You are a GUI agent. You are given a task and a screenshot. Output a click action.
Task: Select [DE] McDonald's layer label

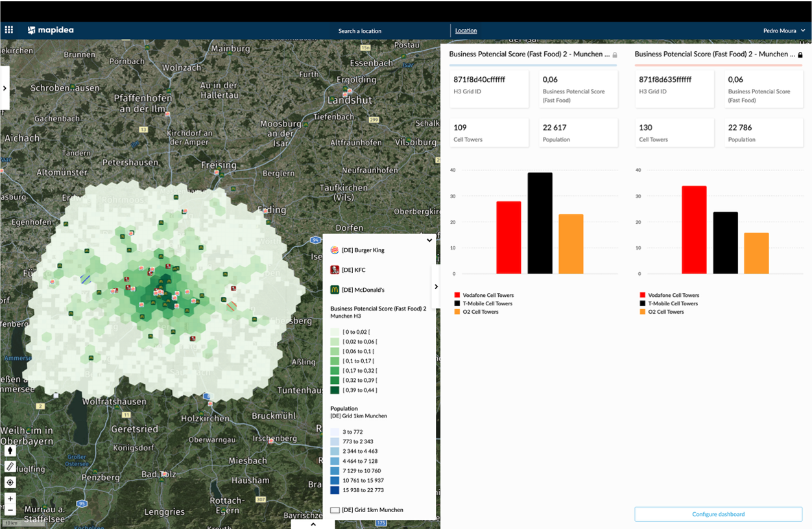pyautogui.click(x=363, y=290)
